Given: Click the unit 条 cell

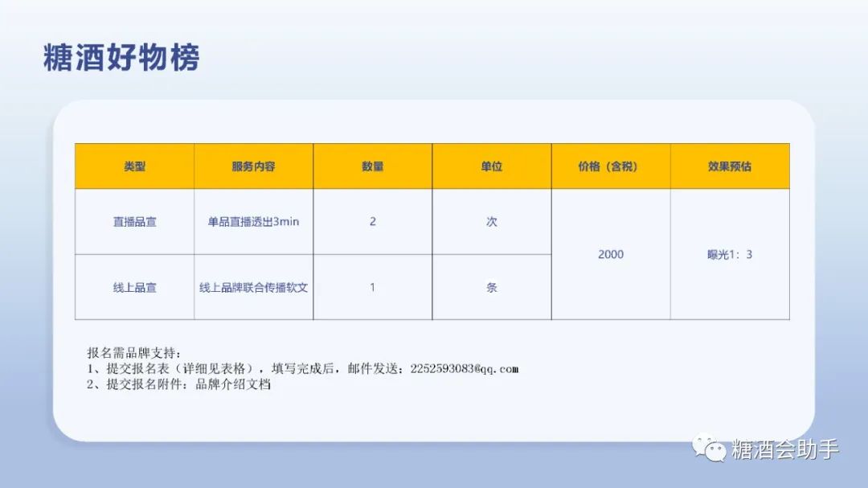Looking at the screenshot, I should pyautogui.click(x=492, y=288).
